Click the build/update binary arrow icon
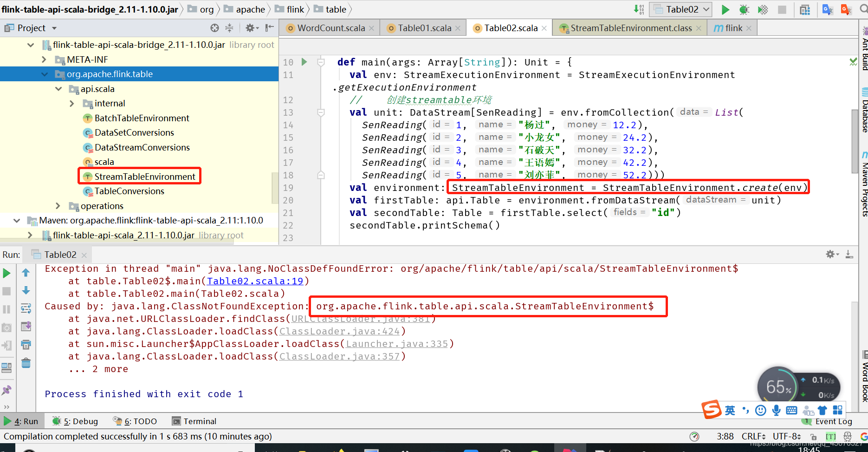This screenshot has width=868, height=452. pyautogui.click(x=639, y=9)
